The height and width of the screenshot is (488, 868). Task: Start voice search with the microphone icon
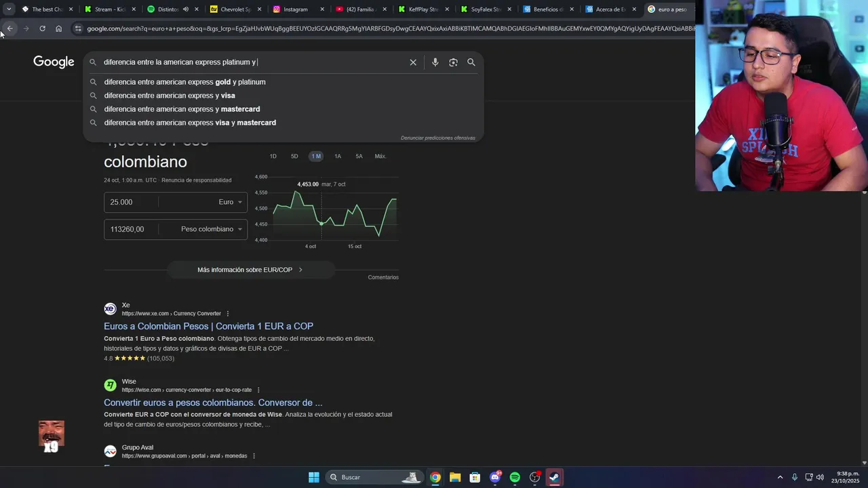coord(435,62)
